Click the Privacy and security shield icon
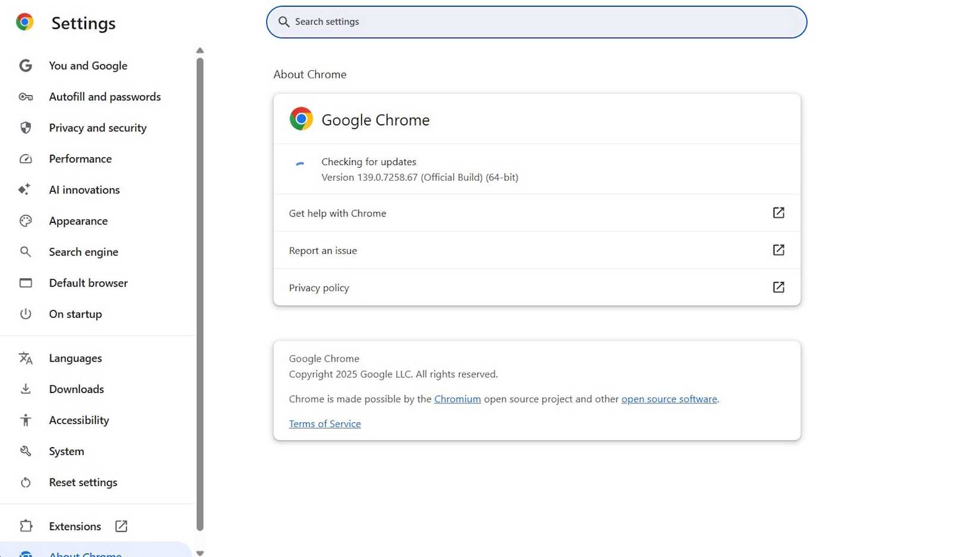 tap(26, 128)
